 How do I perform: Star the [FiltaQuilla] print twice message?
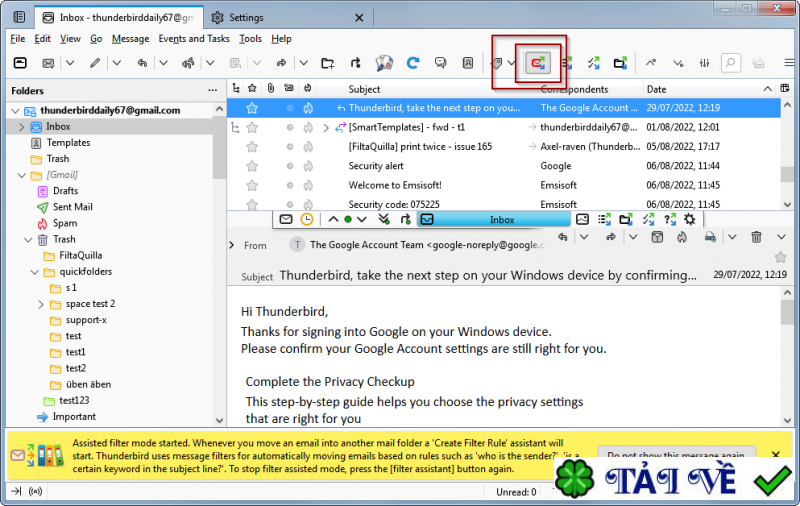252,147
